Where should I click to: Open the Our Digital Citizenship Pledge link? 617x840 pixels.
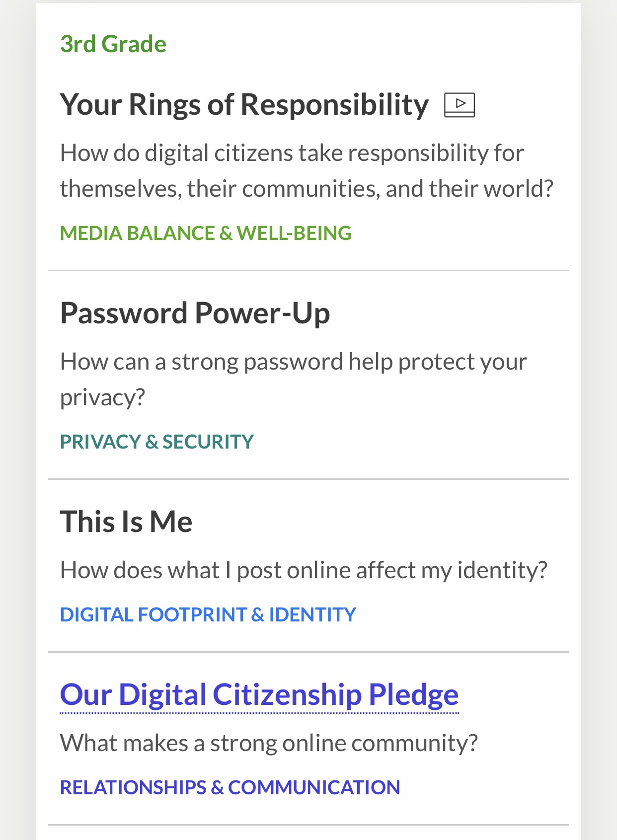[x=259, y=694]
